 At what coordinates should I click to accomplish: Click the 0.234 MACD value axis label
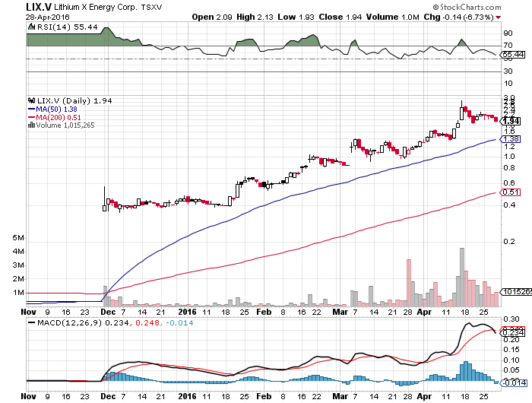(x=513, y=332)
